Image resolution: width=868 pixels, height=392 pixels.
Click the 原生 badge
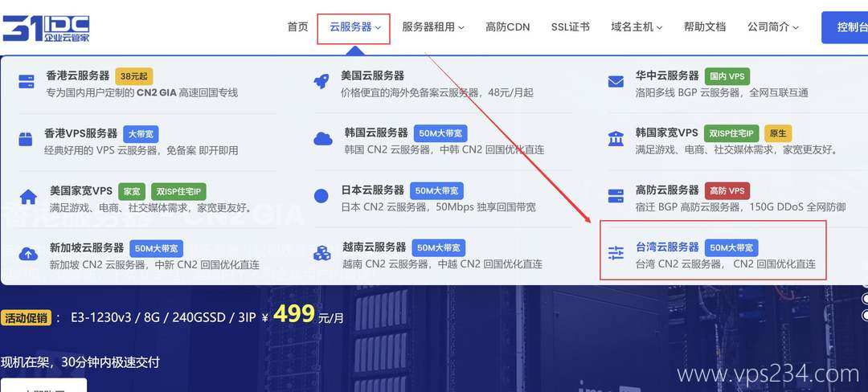point(778,134)
